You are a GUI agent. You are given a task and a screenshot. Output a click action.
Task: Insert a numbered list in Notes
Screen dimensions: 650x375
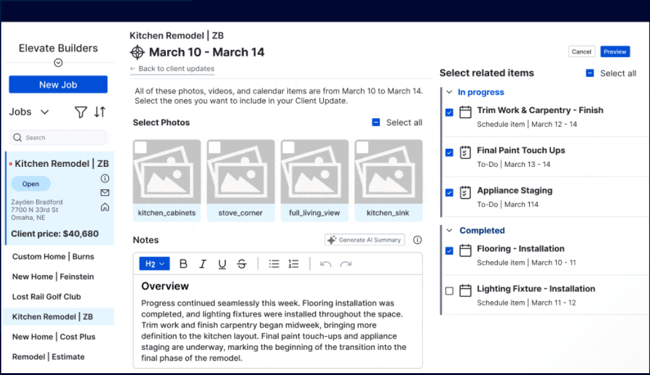click(x=293, y=264)
